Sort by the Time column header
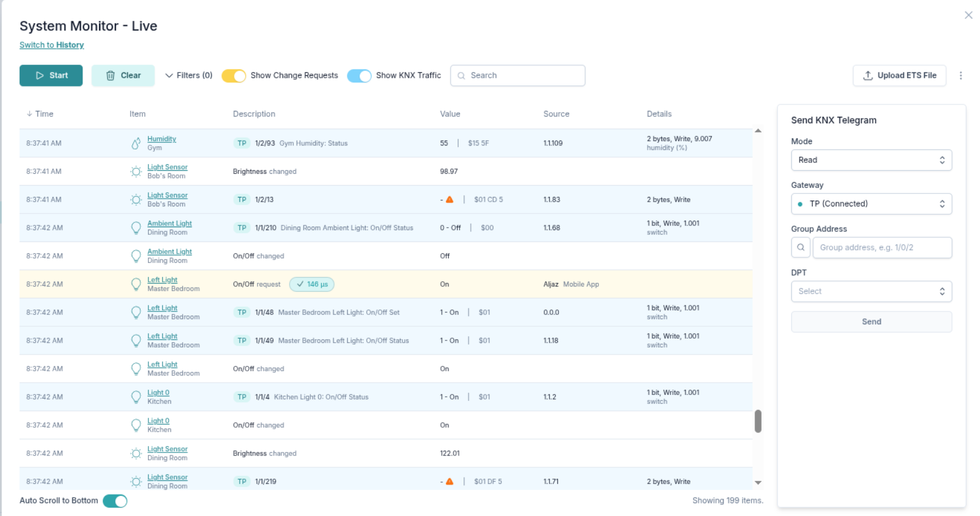Viewport: 980px width, 516px height. 40,114
